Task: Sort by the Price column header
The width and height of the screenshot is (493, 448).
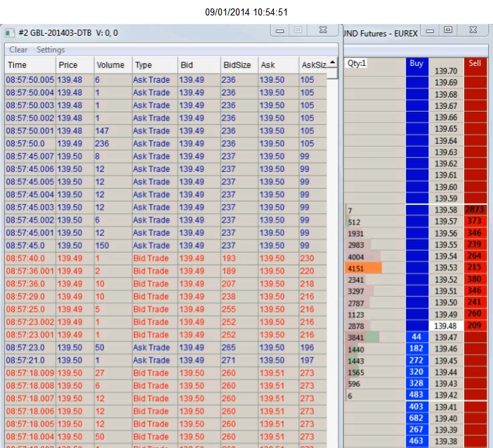Action: (75, 65)
